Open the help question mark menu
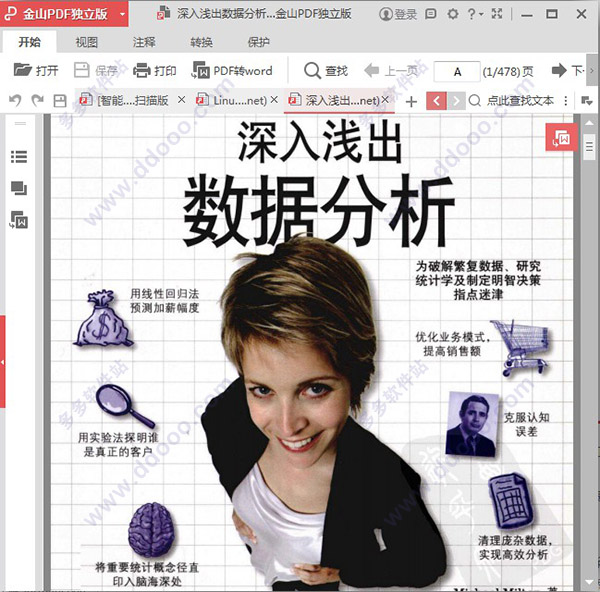Viewport: 600px width, 592px height. pos(475,14)
